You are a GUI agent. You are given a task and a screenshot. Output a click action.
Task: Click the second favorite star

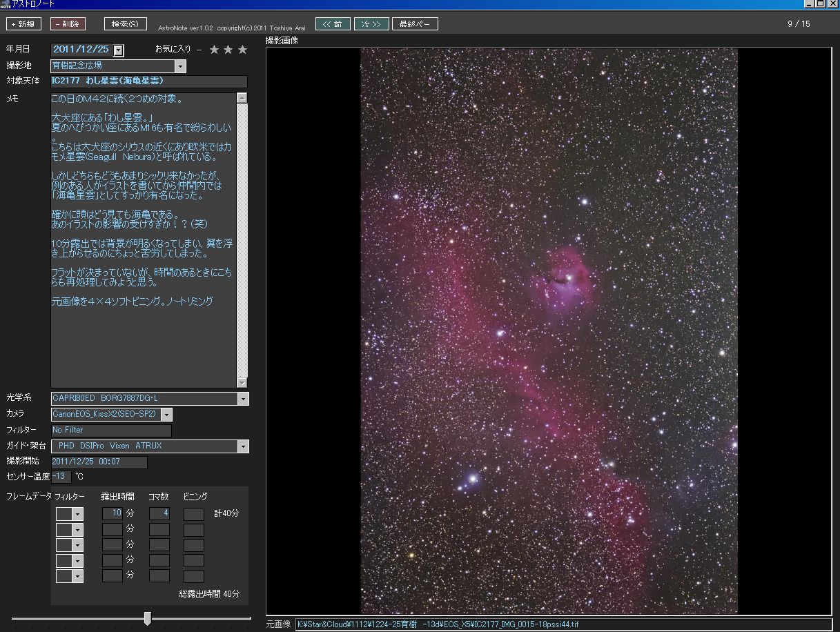pyautogui.click(x=228, y=50)
